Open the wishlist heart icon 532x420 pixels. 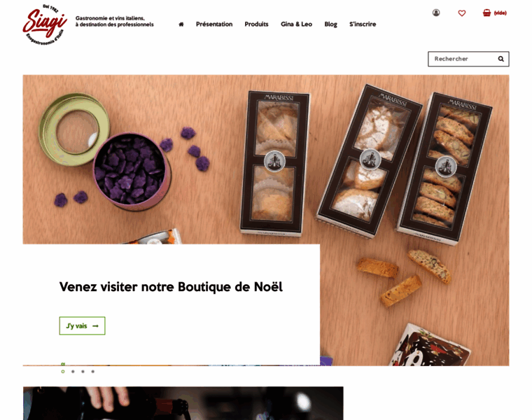[462, 13]
